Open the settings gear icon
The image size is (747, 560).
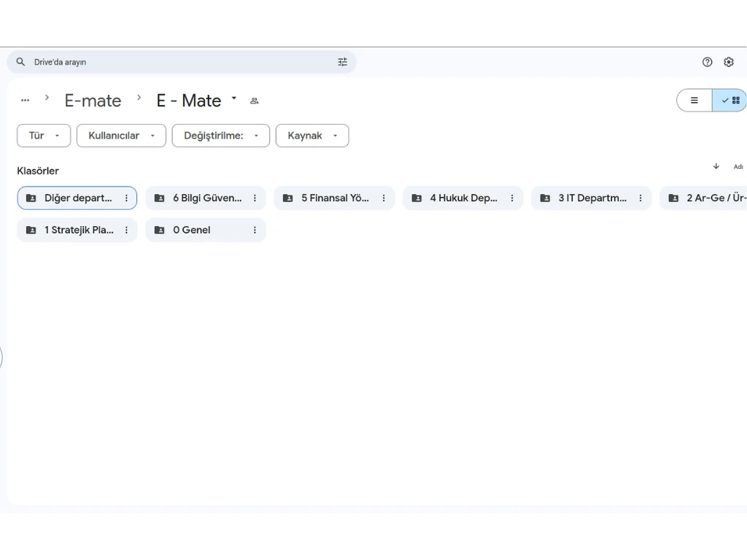tap(729, 62)
